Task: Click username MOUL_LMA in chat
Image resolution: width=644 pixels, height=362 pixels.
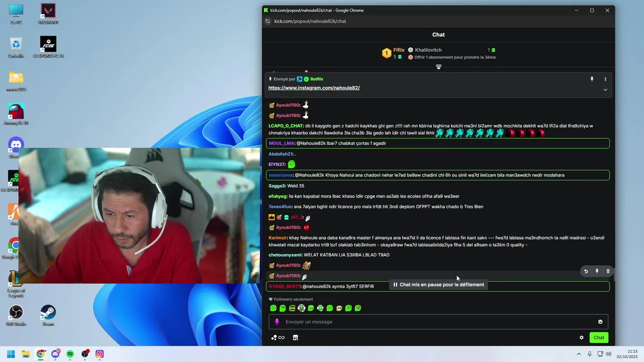Action: point(281,143)
